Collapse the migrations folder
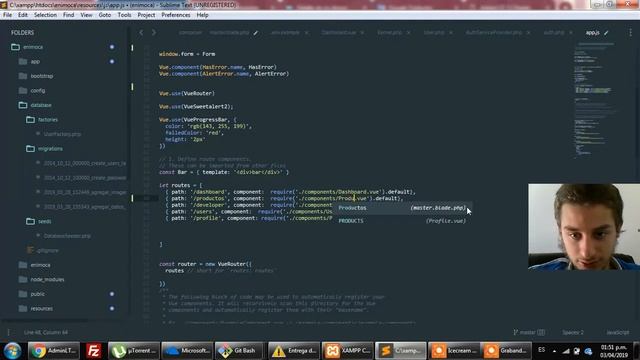 point(30,149)
